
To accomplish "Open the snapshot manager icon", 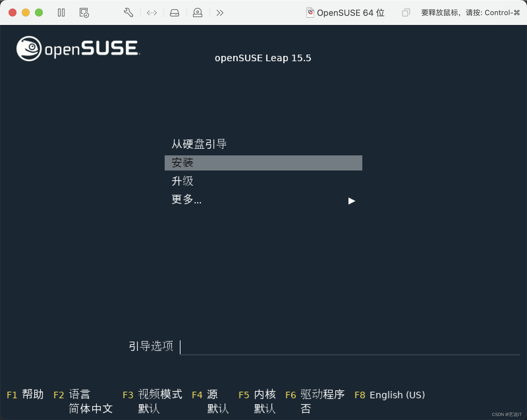I will click(84, 13).
